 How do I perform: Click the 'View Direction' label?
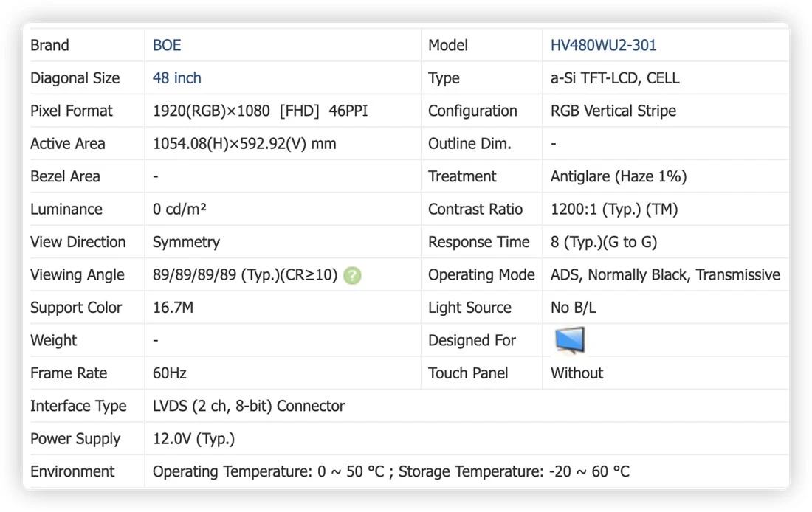click(78, 242)
